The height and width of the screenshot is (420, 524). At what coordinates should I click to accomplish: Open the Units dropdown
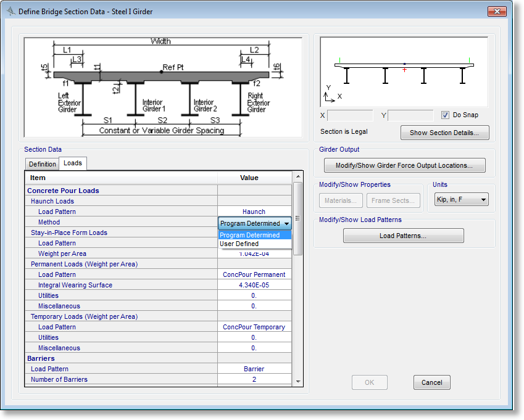461,199
